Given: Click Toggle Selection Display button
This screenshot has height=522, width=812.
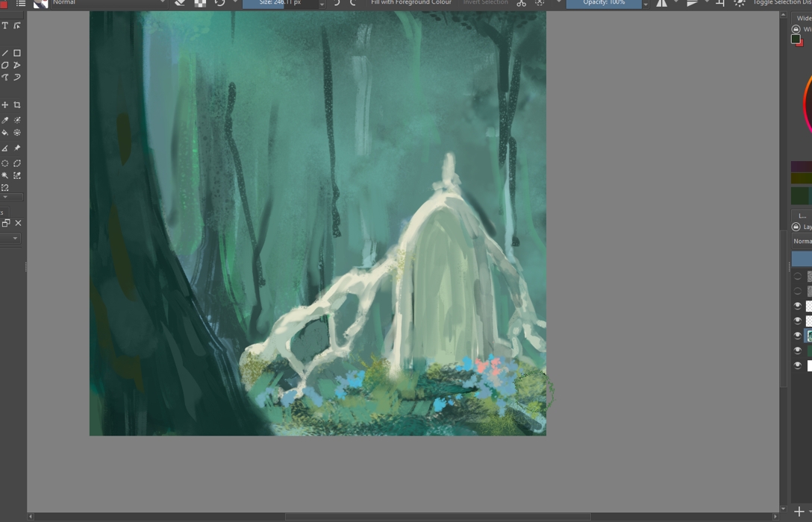Looking at the screenshot, I should pyautogui.click(x=781, y=3).
